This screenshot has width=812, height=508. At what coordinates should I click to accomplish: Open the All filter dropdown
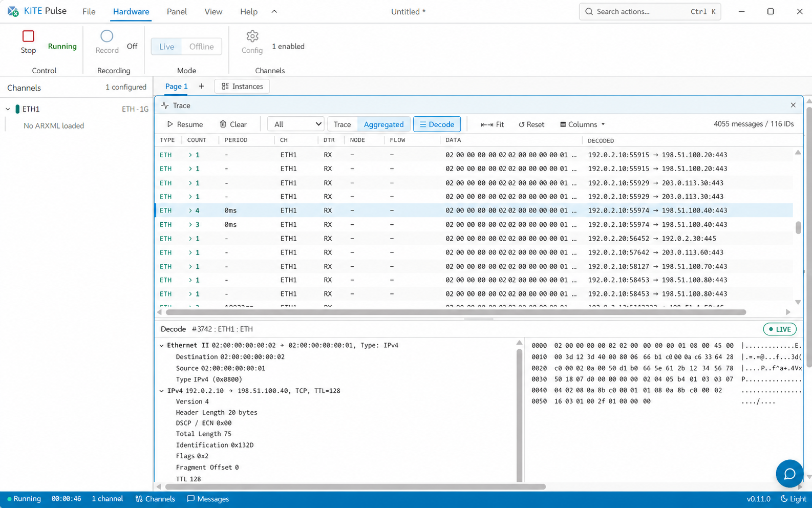point(295,124)
